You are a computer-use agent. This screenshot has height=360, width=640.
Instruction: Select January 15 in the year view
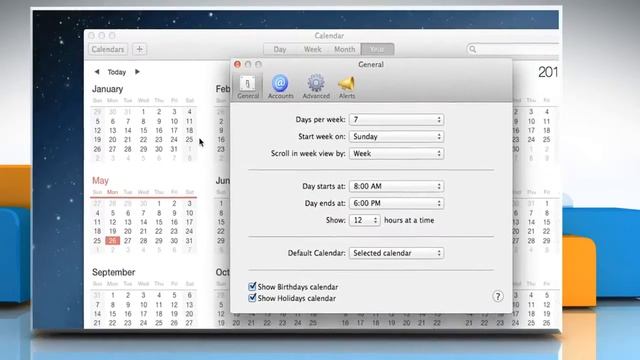point(143,131)
